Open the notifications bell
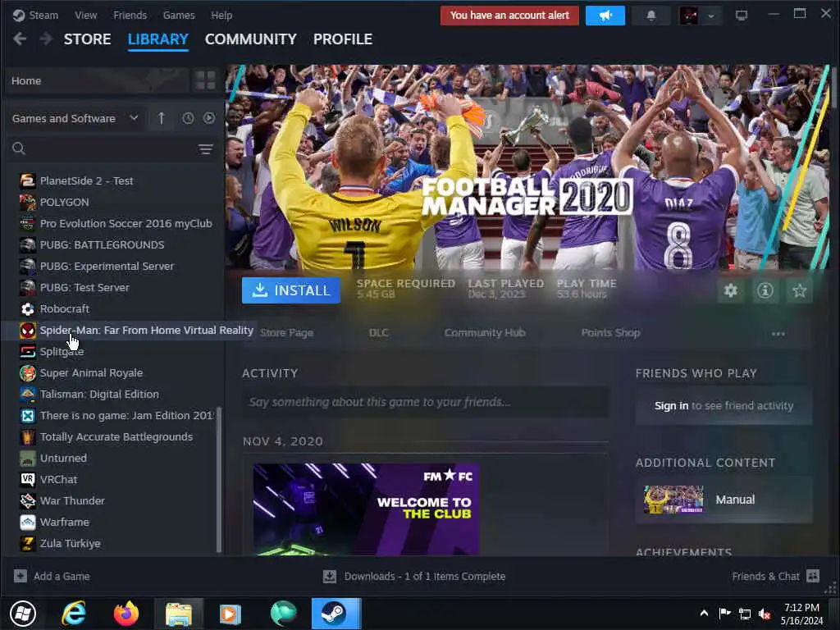Screen dimensions: 840x630 pyautogui.click(x=651, y=16)
